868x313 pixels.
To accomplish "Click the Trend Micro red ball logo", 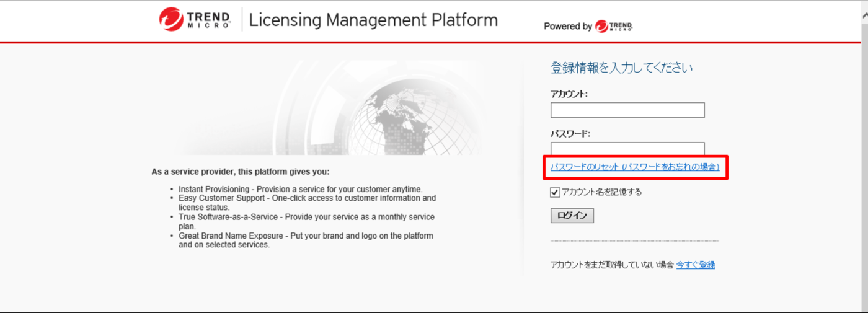I will coord(171,19).
